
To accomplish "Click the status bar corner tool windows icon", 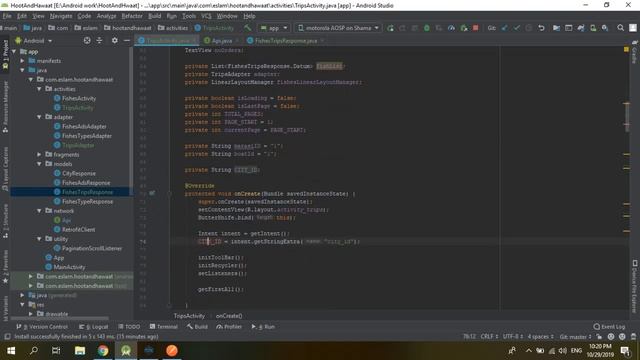I will pos(7,337).
